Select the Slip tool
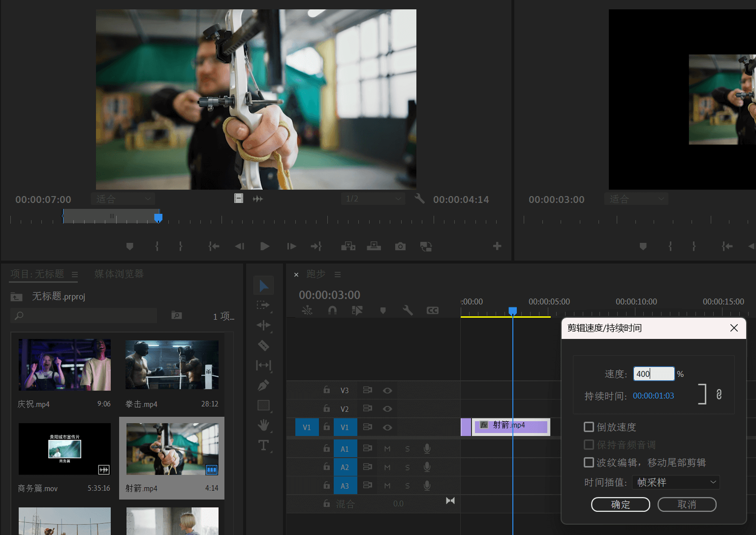Screen dimensions: 756x535 [x=264, y=365]
